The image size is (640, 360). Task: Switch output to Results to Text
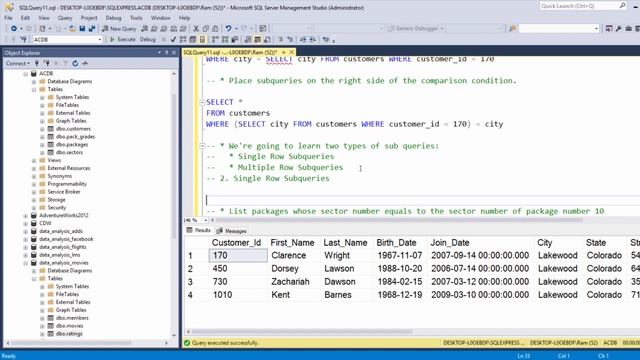248,40
